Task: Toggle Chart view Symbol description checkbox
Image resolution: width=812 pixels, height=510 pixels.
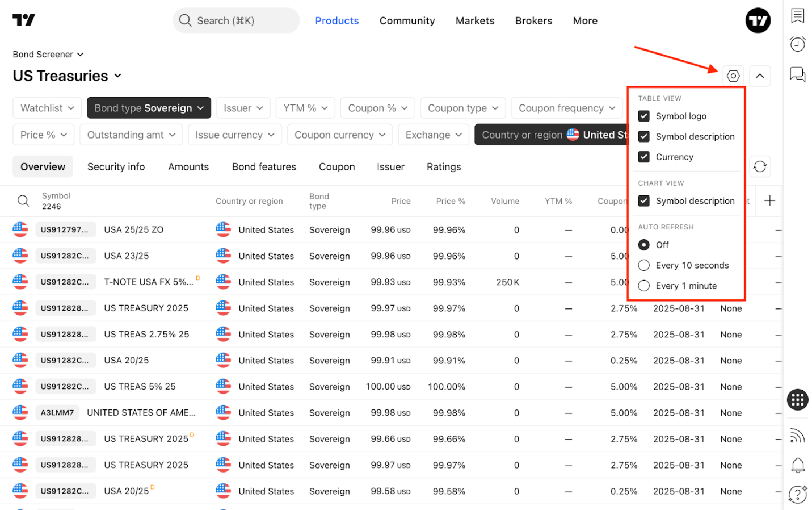Action: (643, 200)
